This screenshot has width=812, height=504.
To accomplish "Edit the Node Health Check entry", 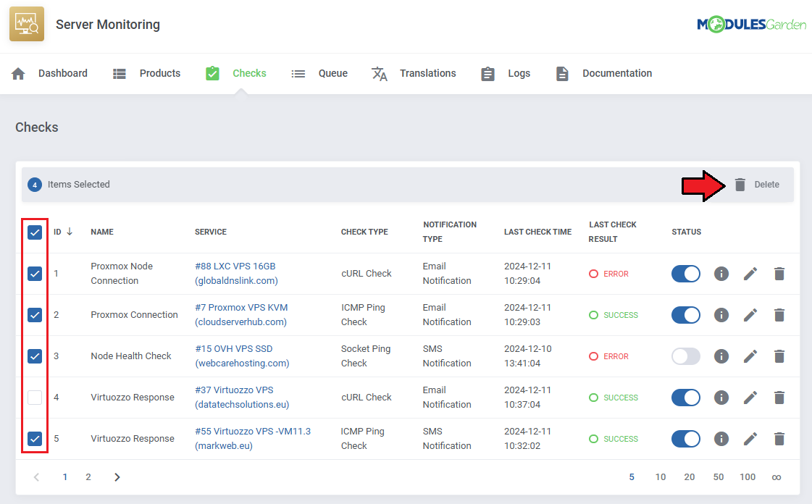I will click(750, 356).
